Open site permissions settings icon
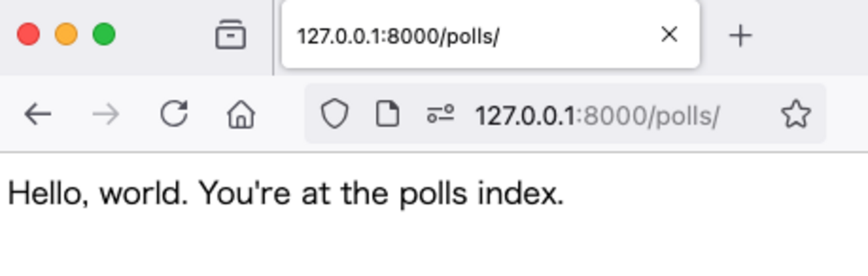868x276 pixels. 440,115
